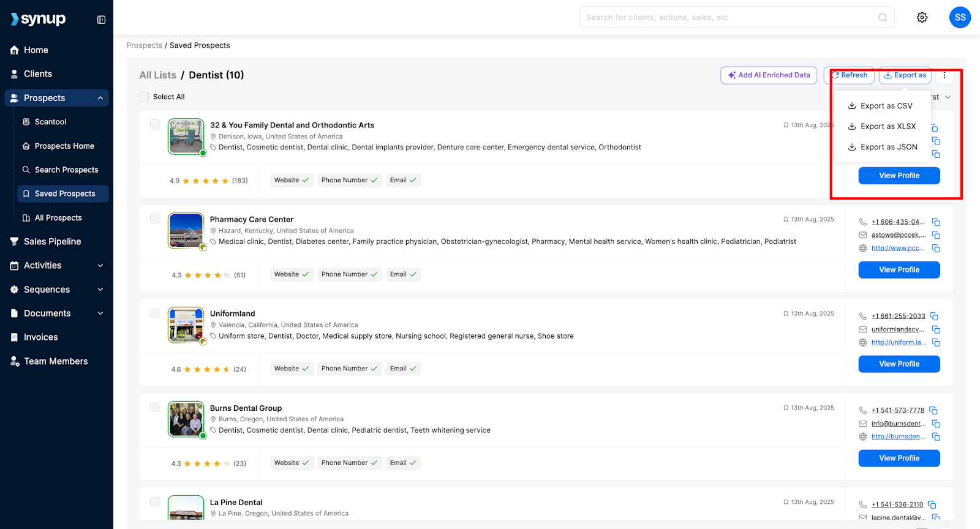Open the sort order dropdown chevron
The image size is (980, 529).
tap(948, 97)
